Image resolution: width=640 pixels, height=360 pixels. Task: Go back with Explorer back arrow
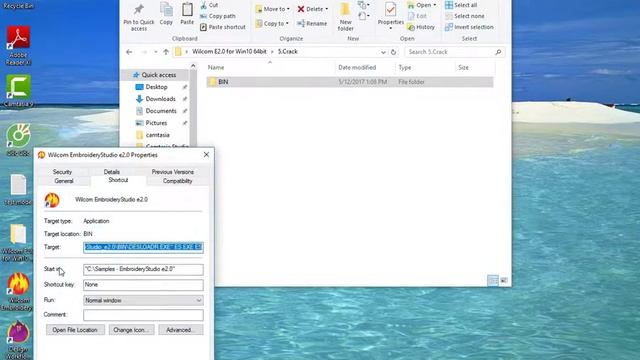(x=129, y=52)
